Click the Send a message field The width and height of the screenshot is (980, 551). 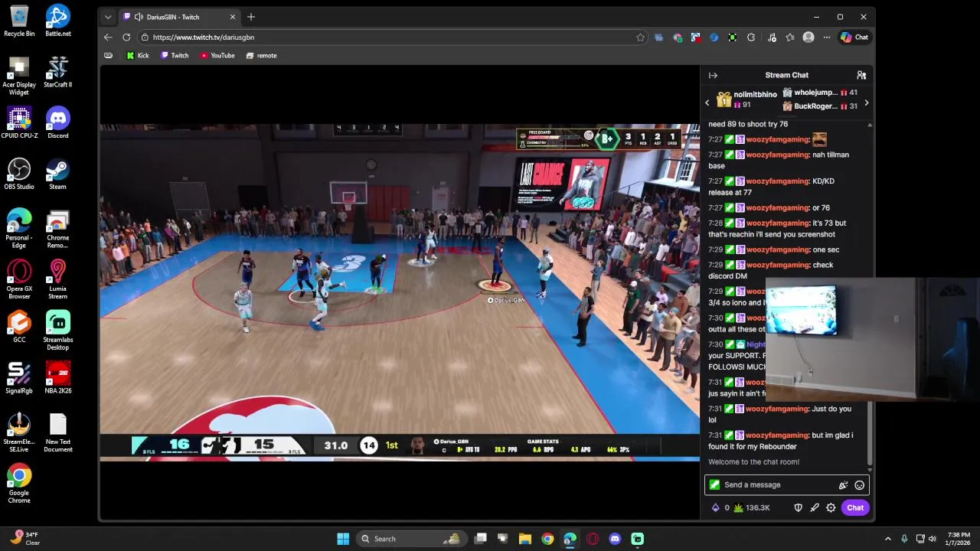click(x=787, y=484)
